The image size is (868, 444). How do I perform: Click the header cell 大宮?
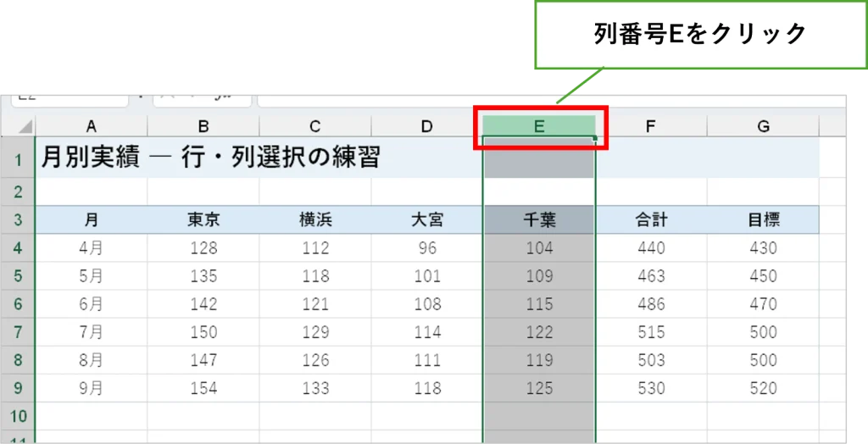[x=426, y=219]
